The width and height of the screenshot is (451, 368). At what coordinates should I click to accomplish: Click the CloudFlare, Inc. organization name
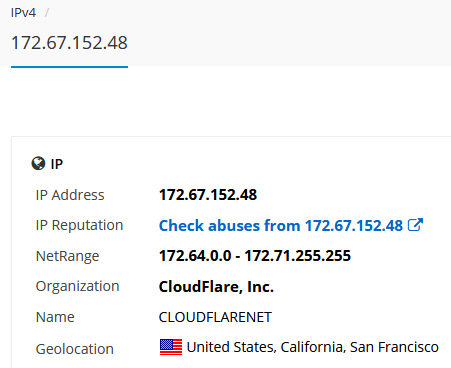(216, 286)
